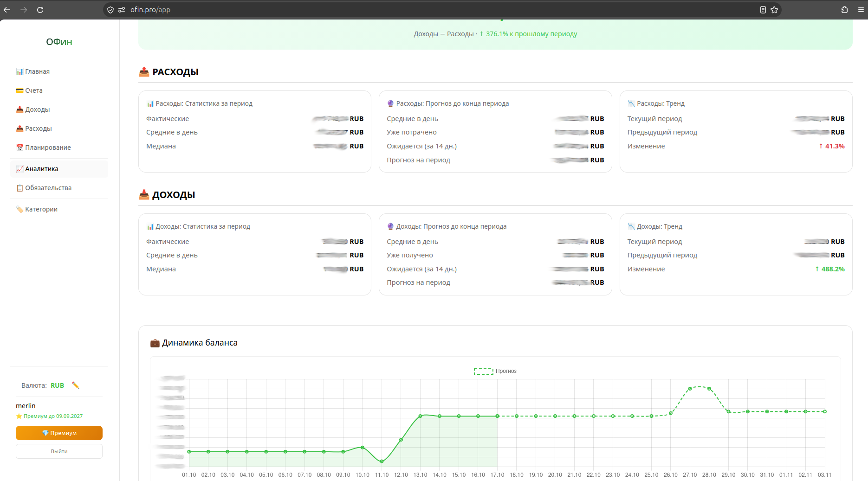Click the ОФин logo link
868x481 pixels.
[x=59, y=42]
